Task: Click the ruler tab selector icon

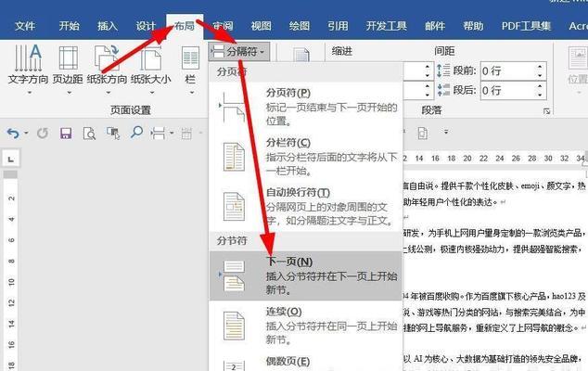Action: click(x=11, y=160)
